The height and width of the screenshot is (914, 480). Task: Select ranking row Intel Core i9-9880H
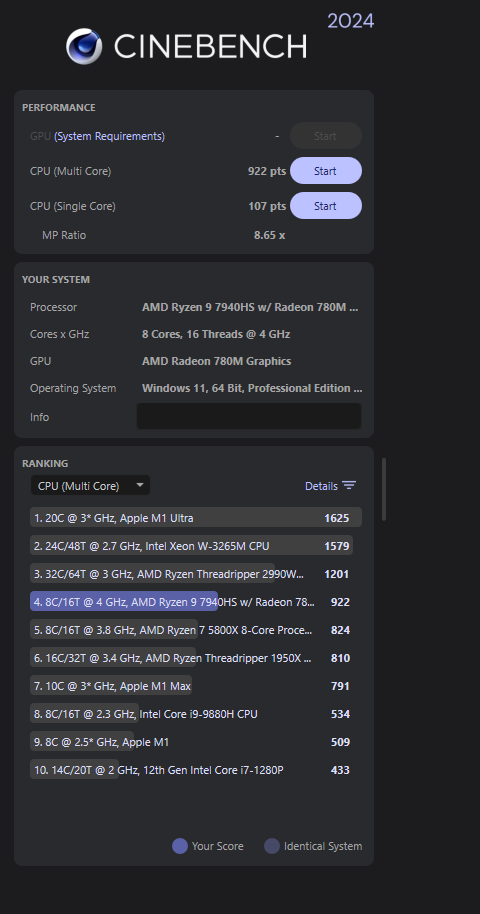[196, 713]
